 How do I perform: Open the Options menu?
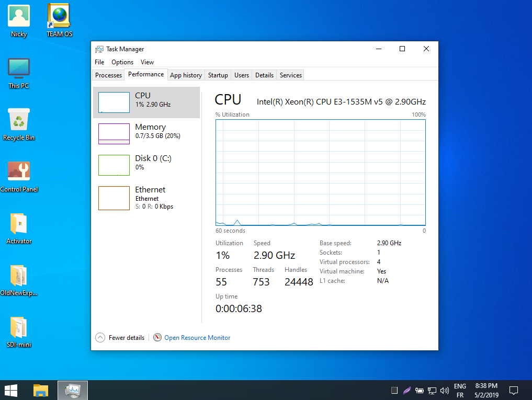(122, 62)
